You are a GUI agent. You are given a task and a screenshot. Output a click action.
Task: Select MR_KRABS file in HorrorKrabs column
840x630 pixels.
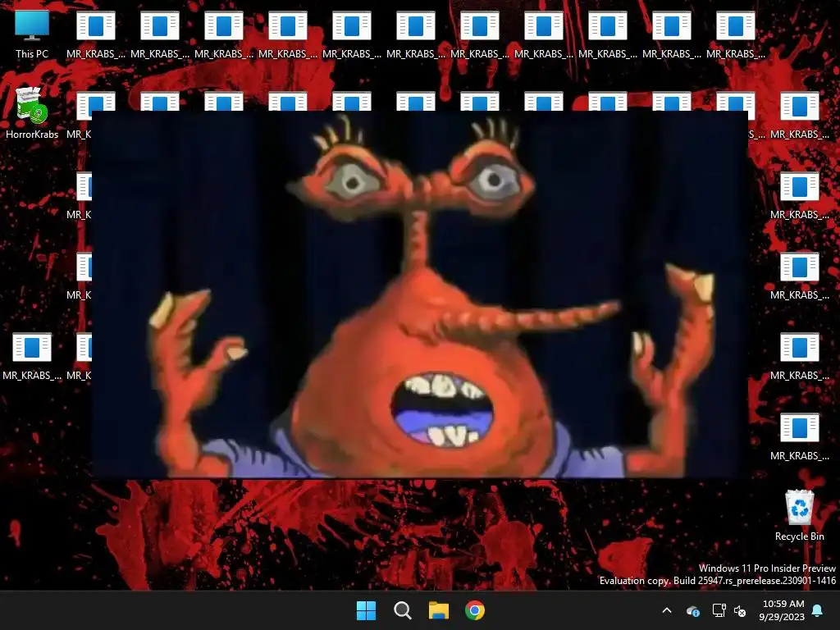click(32, 356)
